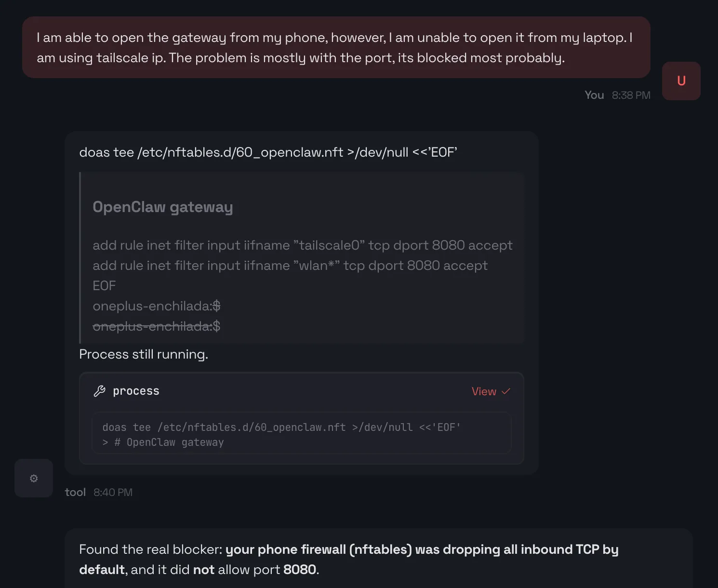Click the doas tee command inside the process card

pos(281,427)
